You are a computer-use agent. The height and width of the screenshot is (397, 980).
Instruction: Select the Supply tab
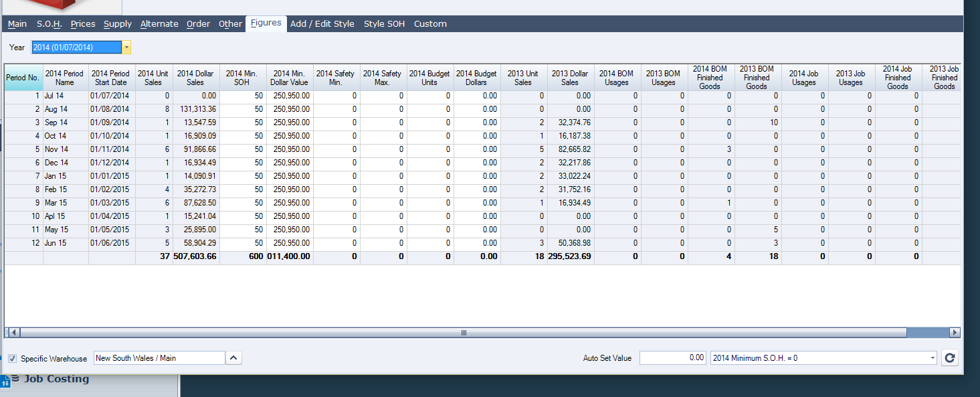[x=118, y=24]
